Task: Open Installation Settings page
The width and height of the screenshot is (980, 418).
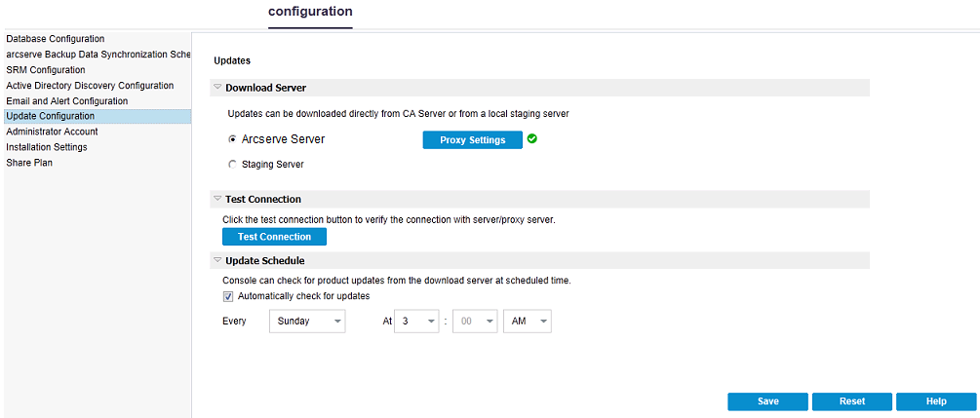Action: [47, 147]
